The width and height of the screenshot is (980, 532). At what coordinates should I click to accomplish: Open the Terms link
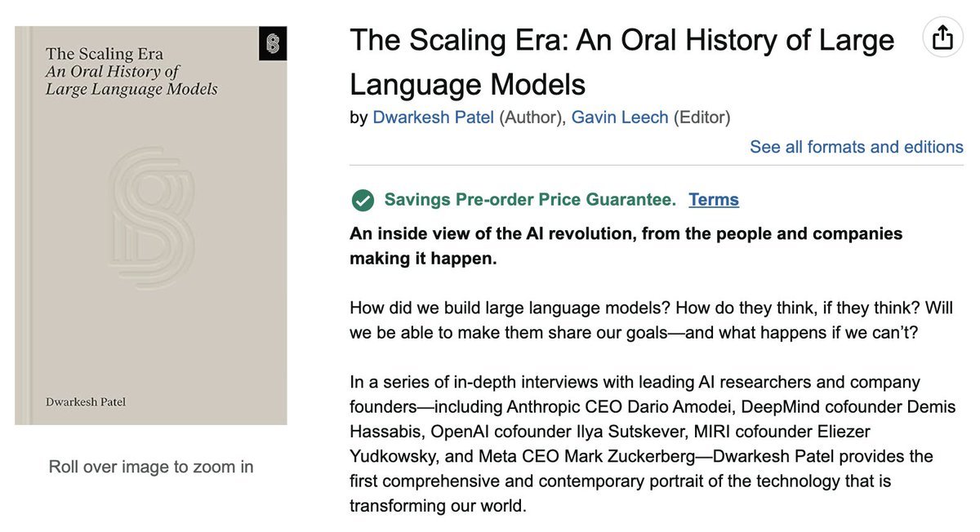[x=713, y=200]
